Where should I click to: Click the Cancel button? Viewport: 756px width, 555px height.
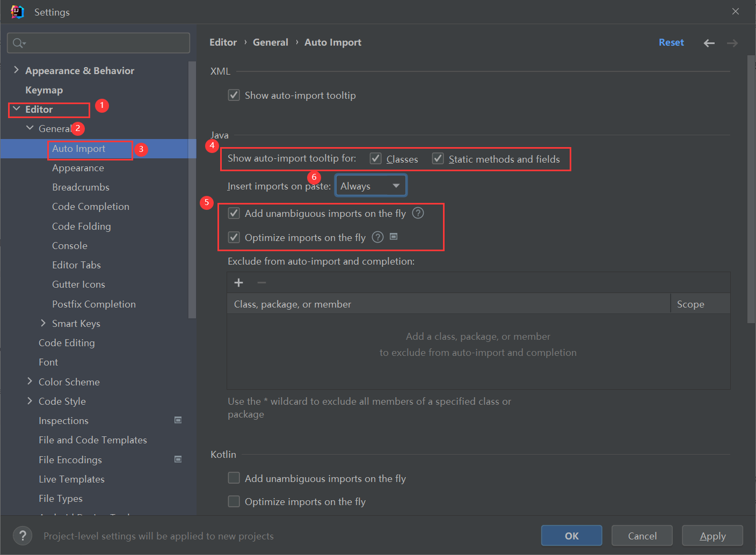[x=642, y=536]
